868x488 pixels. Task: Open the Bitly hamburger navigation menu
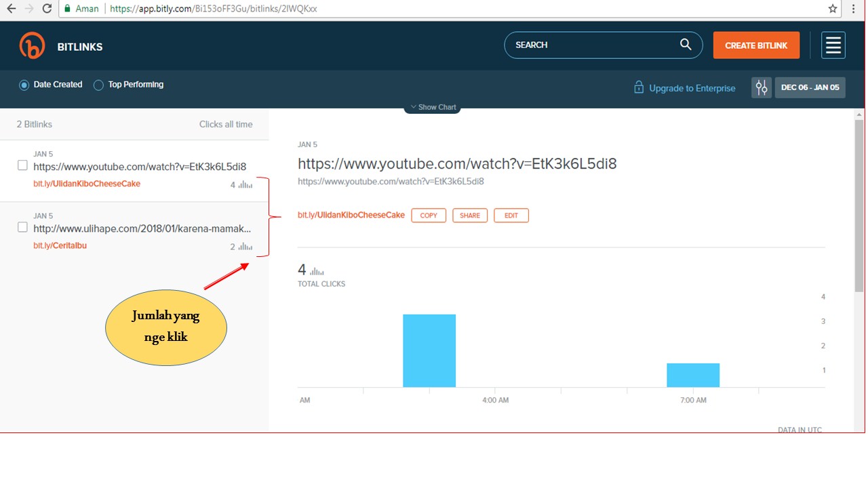point(833,45)
